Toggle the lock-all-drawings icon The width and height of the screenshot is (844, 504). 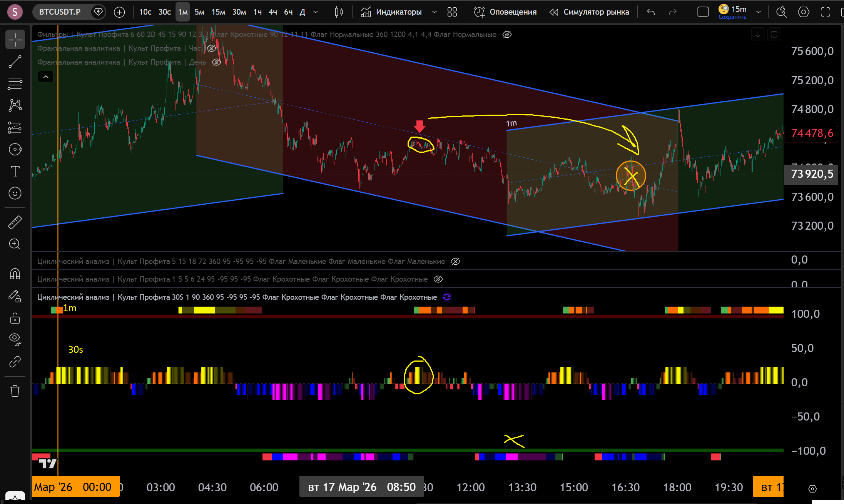pyautogui.click(x=15, y=318)
